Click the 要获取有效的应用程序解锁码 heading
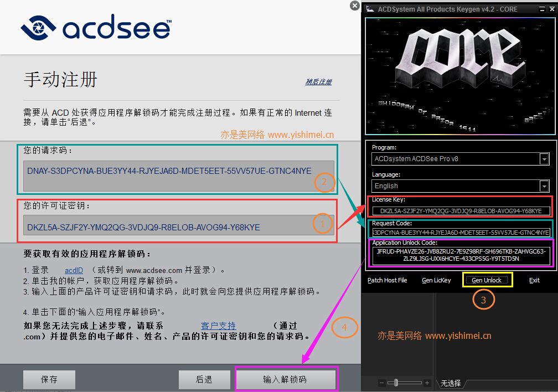Viewport: 558px width, 392px height. pos(87,254)
